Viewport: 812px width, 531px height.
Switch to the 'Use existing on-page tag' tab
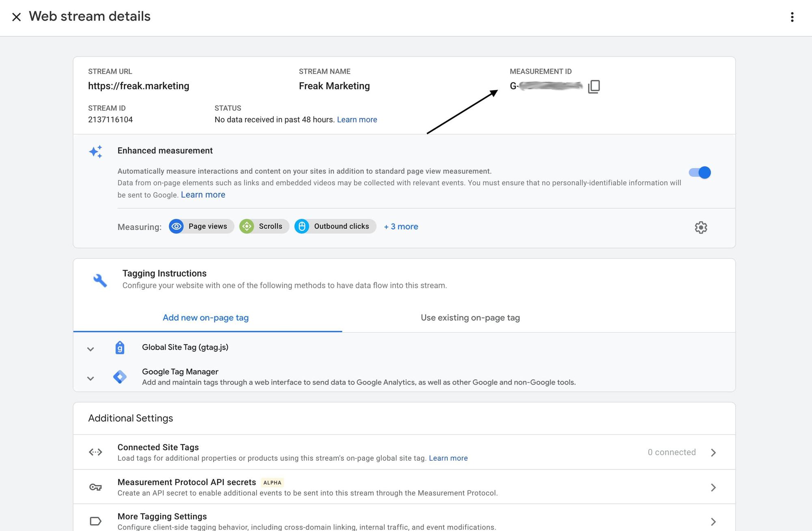click(x=470, y=318)
